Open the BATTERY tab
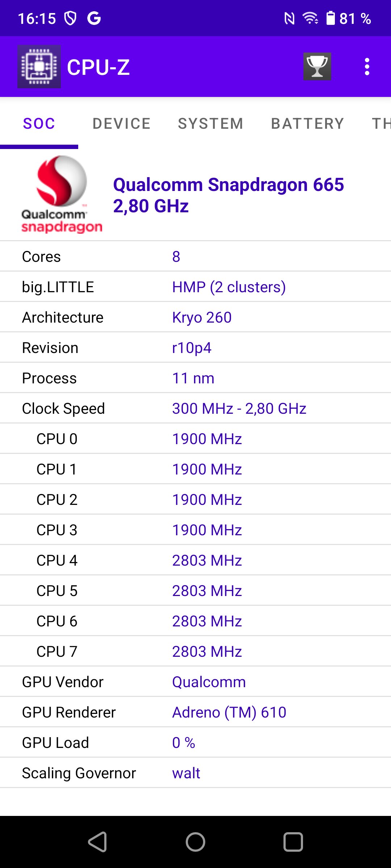This screenshot has width=391, height=868. pyautogui.click(x=307, y=124)
